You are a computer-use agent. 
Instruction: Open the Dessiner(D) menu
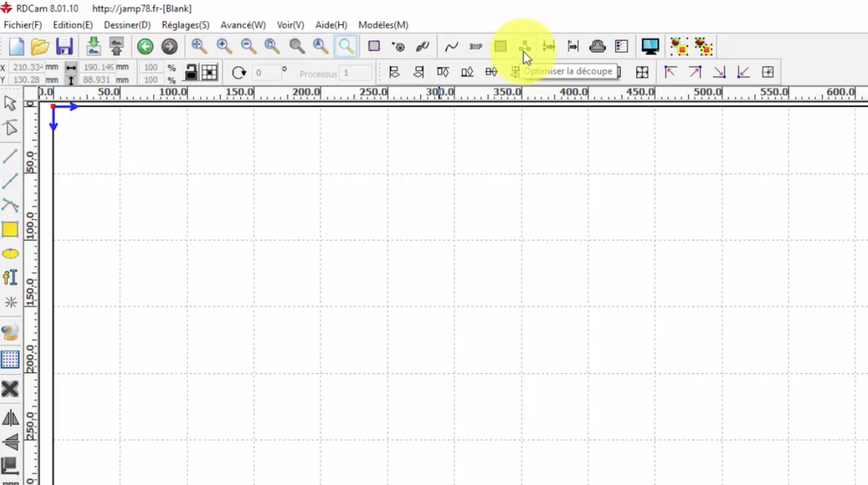click(127, 25)
